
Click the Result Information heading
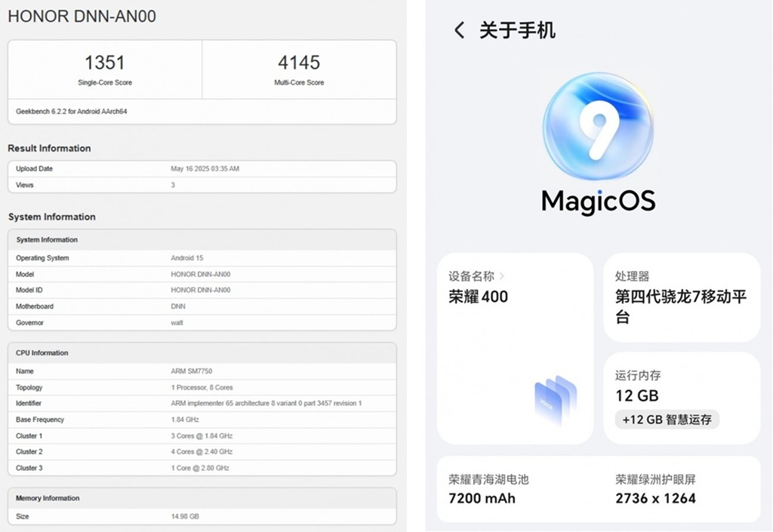click(49, 148)
